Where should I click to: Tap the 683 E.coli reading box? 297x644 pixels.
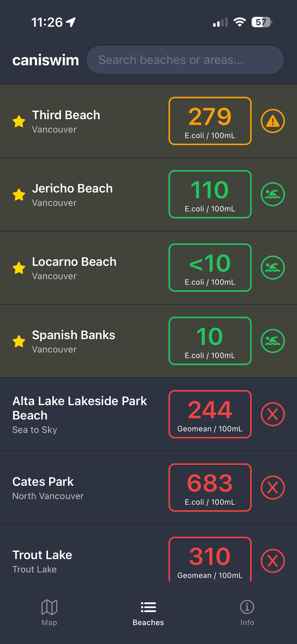[x=210, y=488]
